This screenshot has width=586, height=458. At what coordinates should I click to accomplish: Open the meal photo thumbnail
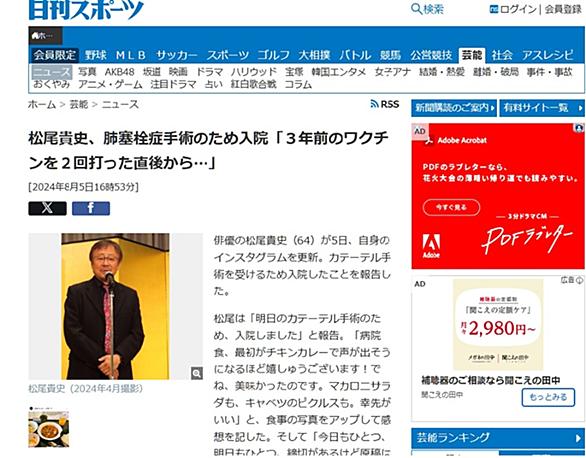click(x=49, y=427)
